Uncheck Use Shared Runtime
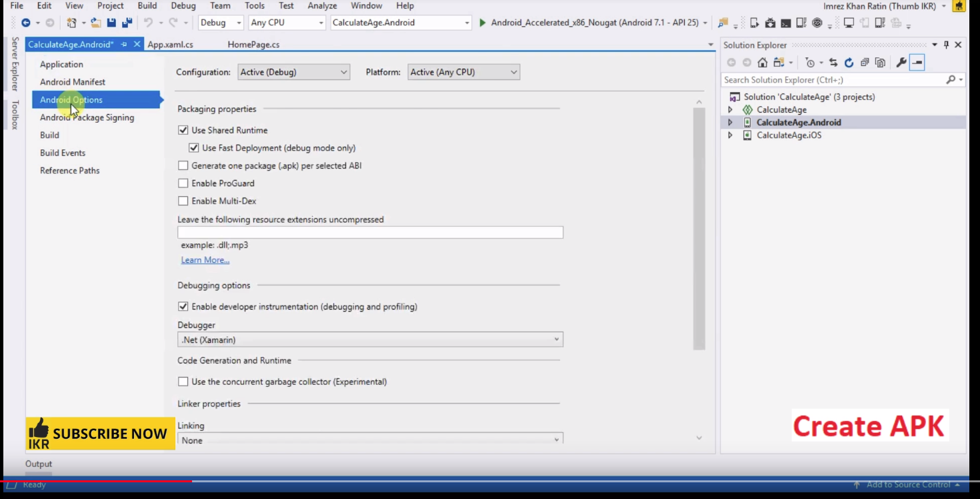 pyautogui.click(x=183, y=130)
